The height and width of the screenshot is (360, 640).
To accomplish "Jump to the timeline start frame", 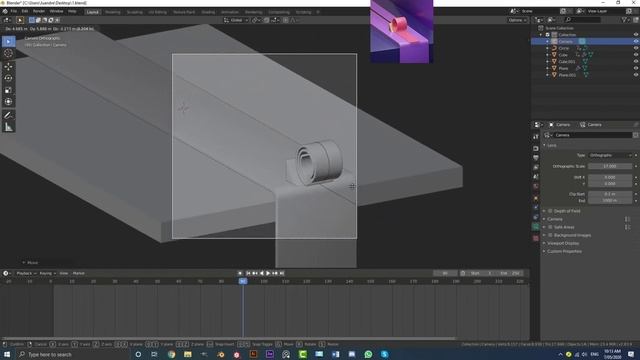I will pos(248,273).
